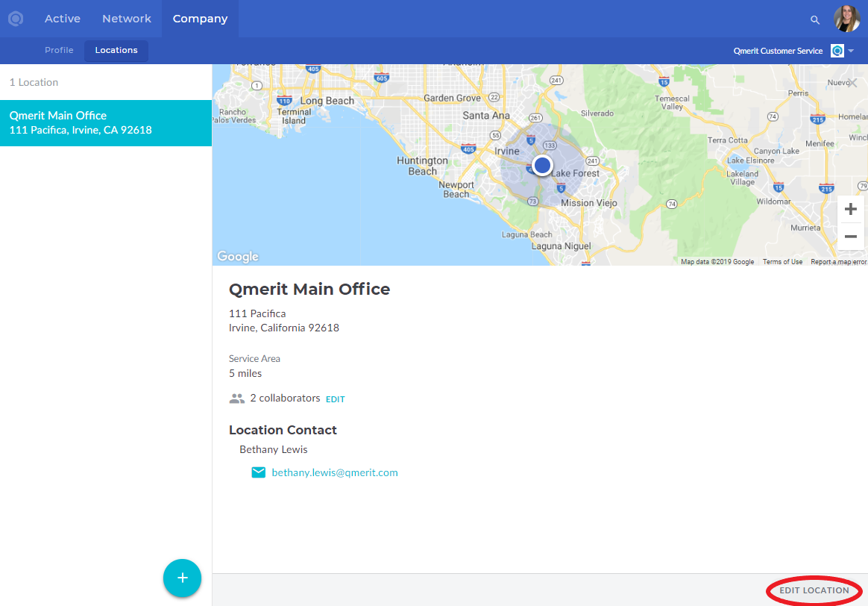
Task: Click the Edit Location button
Action: 814,590
